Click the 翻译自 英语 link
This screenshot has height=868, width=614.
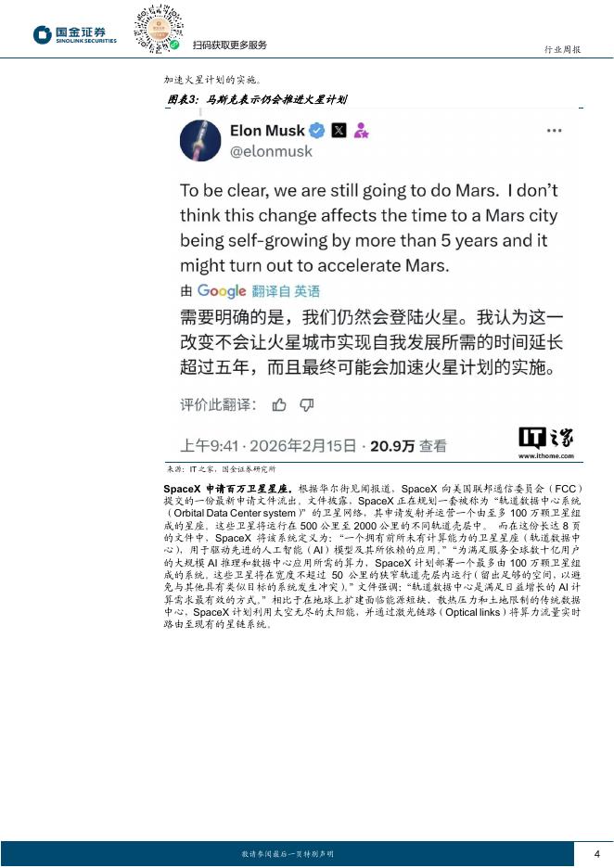coord(286,291)
